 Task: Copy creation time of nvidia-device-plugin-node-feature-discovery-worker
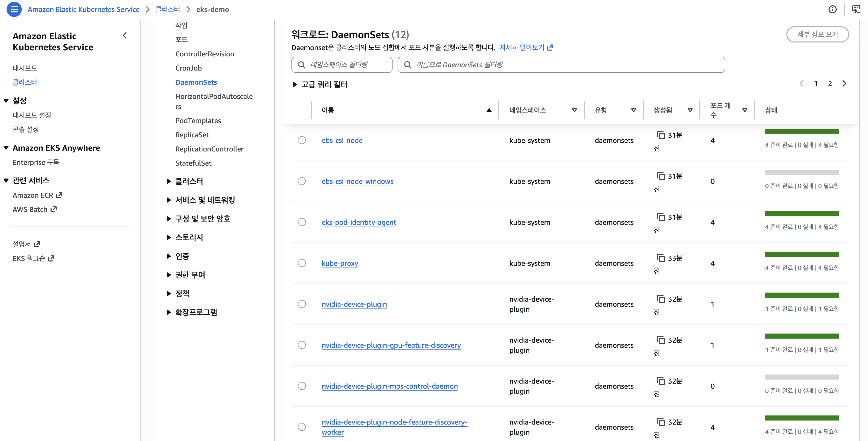click(x=661, y=422)
